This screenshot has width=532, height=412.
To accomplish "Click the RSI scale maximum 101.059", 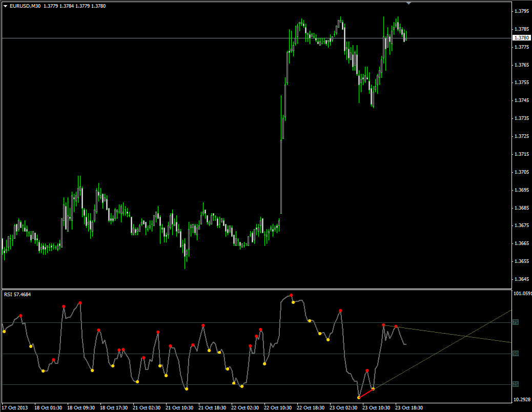I will point(522,294).
